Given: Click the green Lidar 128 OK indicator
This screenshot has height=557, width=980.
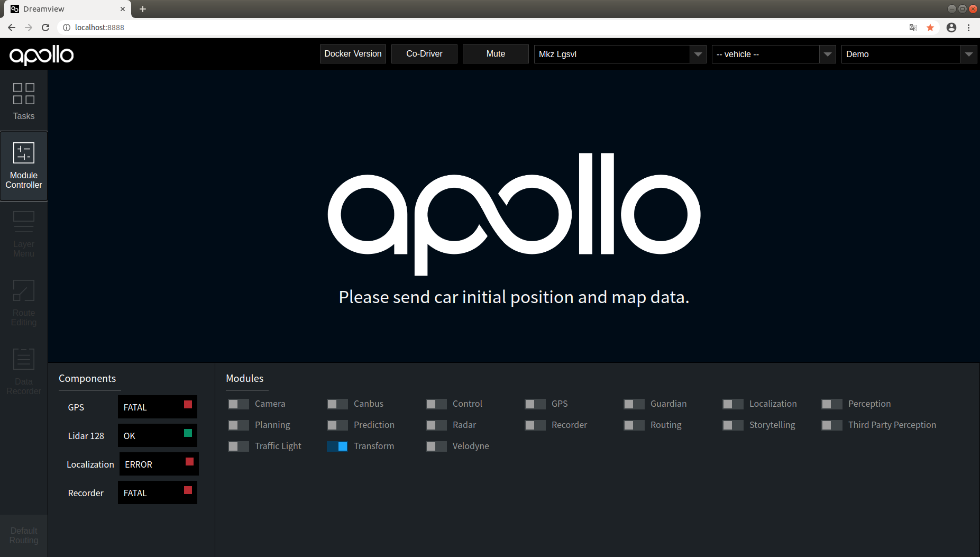Looking at the screenshot, I should 188,433.
